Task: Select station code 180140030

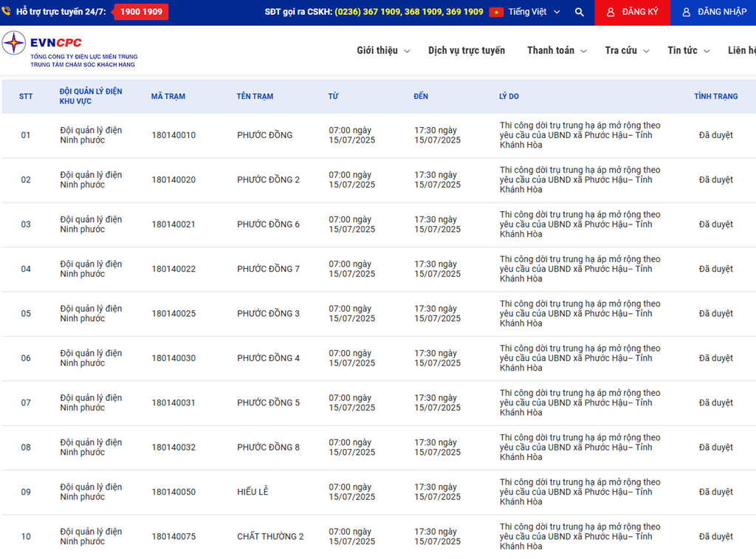Action: click(173, 358)
